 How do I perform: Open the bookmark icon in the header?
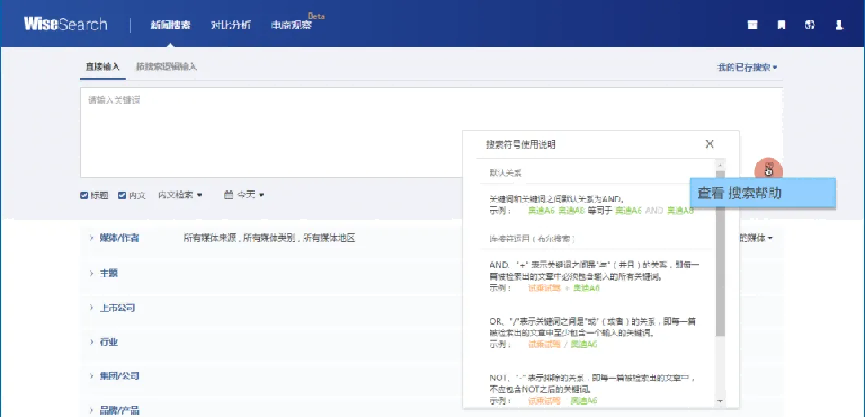click(x=781, y=24)
